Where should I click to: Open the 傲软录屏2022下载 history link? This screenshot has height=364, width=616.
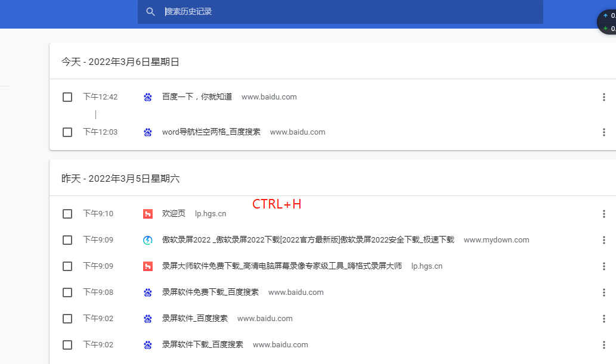308,240
